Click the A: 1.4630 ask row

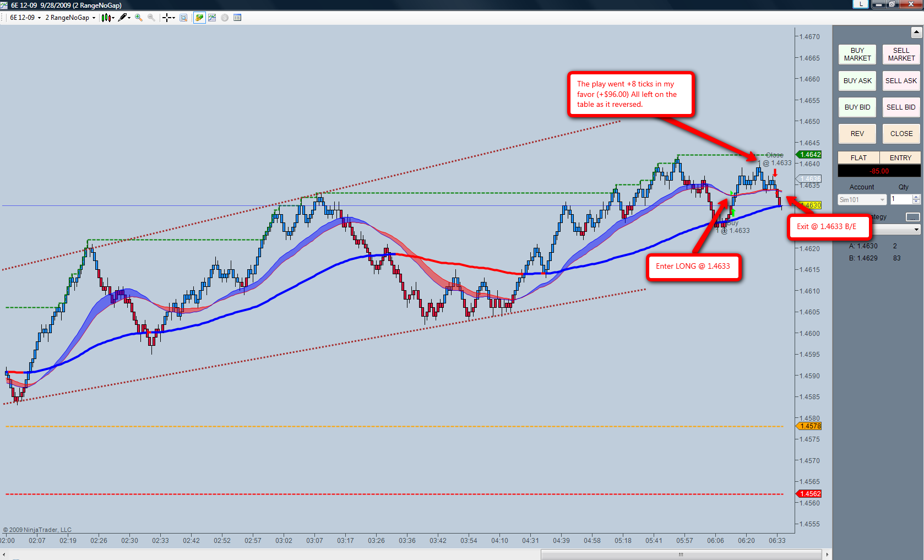[x=874, y=246]
